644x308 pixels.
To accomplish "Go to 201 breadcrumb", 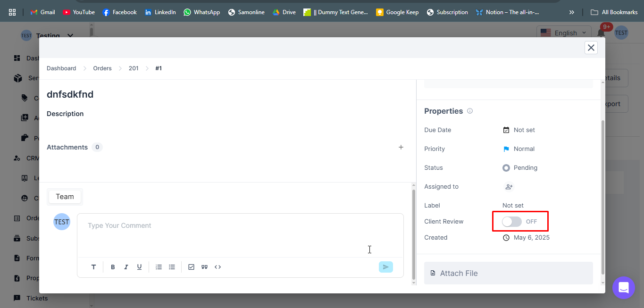I will click(134, 68).
